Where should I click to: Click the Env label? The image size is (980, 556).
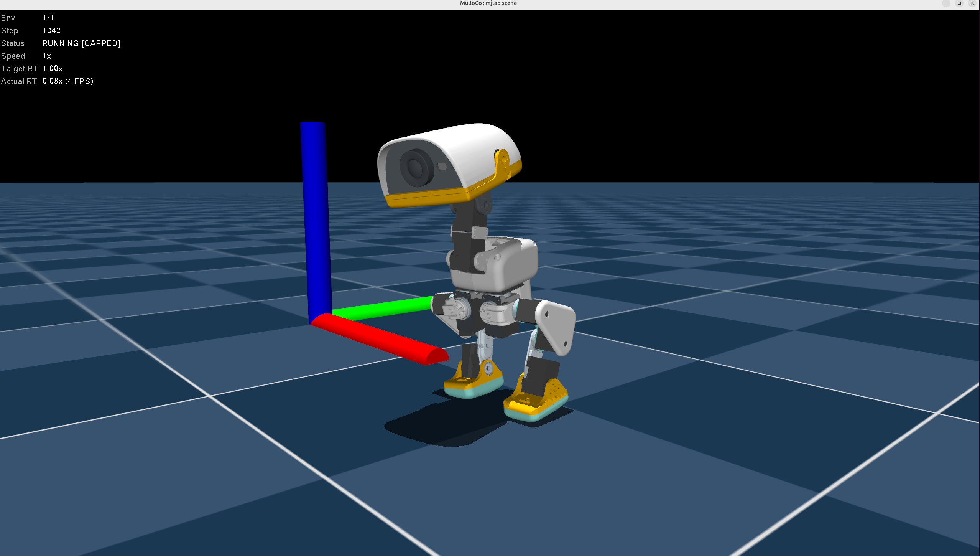[x=8, y=18]
